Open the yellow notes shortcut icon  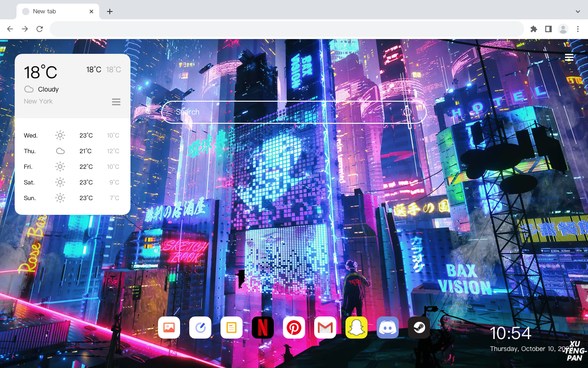232,328
